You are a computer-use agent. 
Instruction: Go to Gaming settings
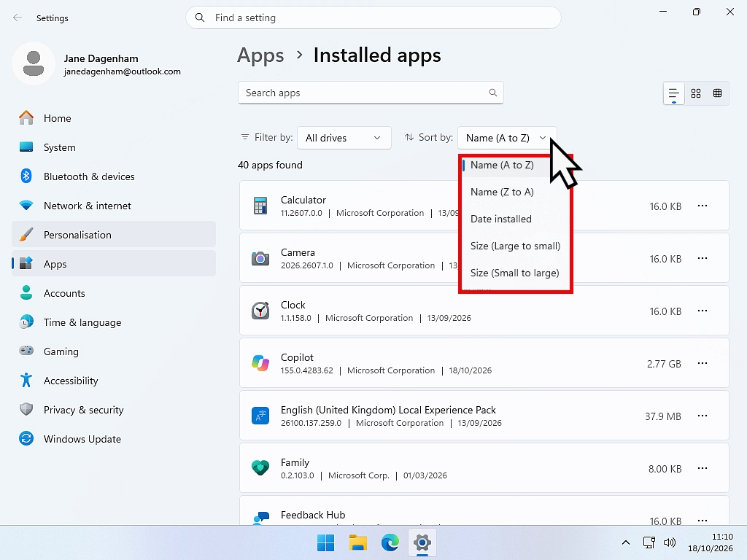coord(113,351)
